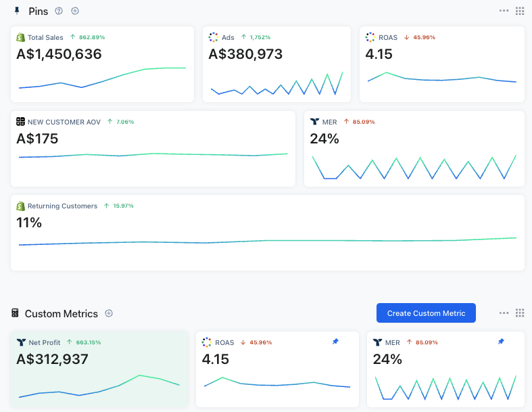Image resolution: width=532 pixels, height=412 pixels.
Task: Select the Returning Customers value 11%
Action: coord(29,223)
